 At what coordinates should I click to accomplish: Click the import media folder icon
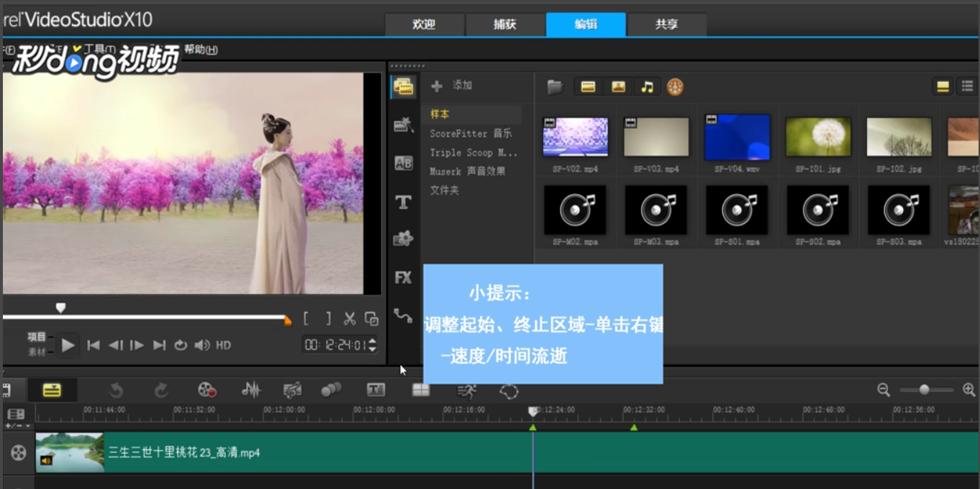[x=555, y=87]
